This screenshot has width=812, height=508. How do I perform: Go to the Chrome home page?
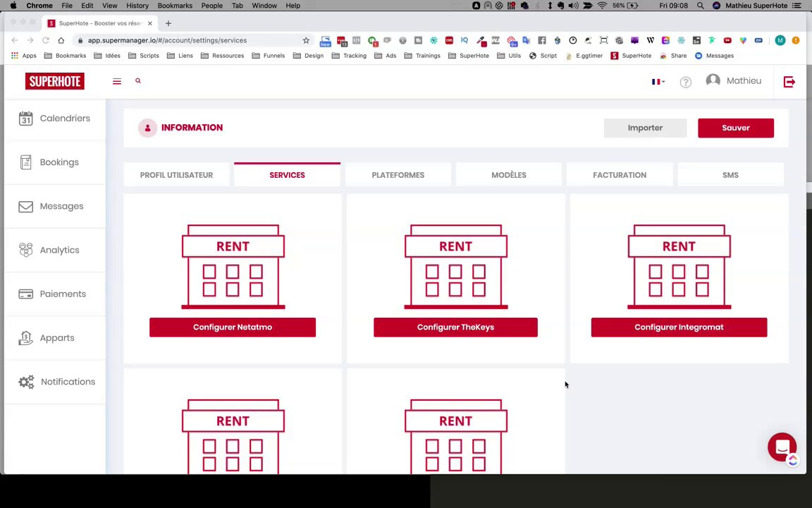click(61, 40)
